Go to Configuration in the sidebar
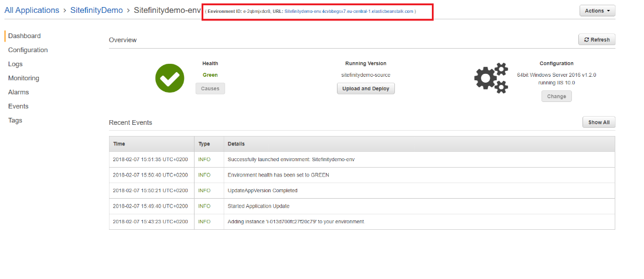Viewport: 644px width, 279px height. point(28,50)
